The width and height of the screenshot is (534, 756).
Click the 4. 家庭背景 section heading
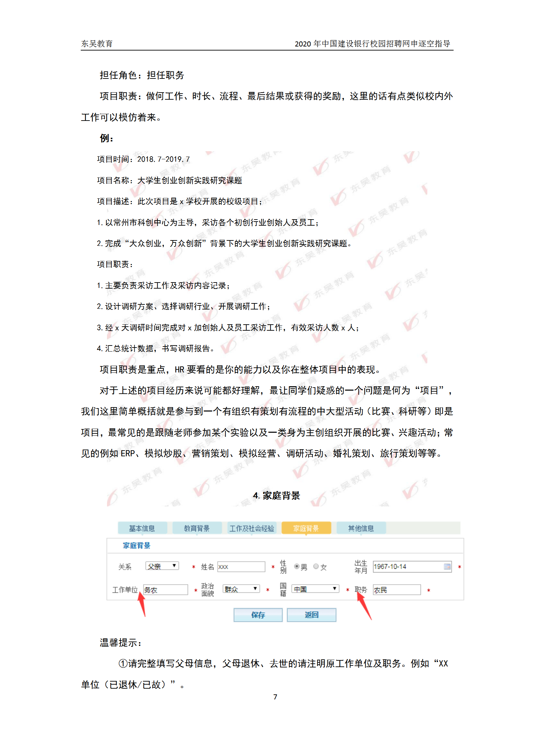click(276, 496)
